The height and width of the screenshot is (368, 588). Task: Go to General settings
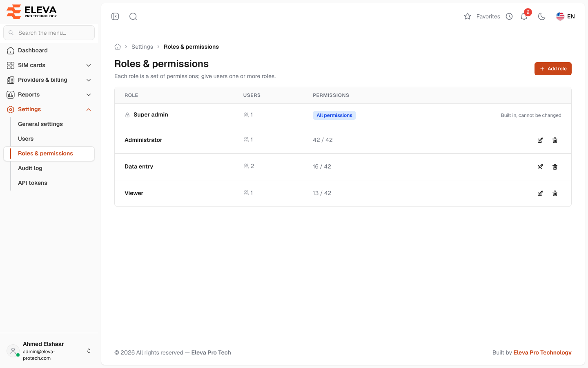[40, 124]
